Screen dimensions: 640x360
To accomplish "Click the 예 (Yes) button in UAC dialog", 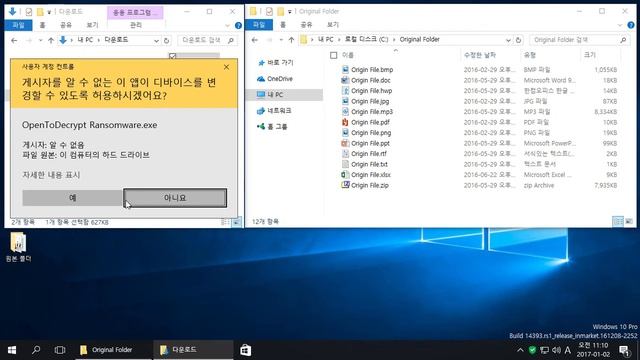I will click(x=72, y=198).
